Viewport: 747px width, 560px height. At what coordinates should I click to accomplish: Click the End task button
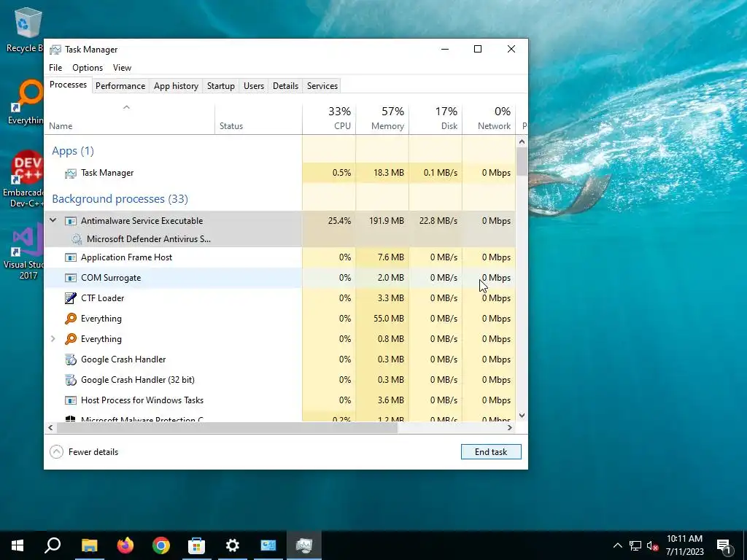pos(491,452)
